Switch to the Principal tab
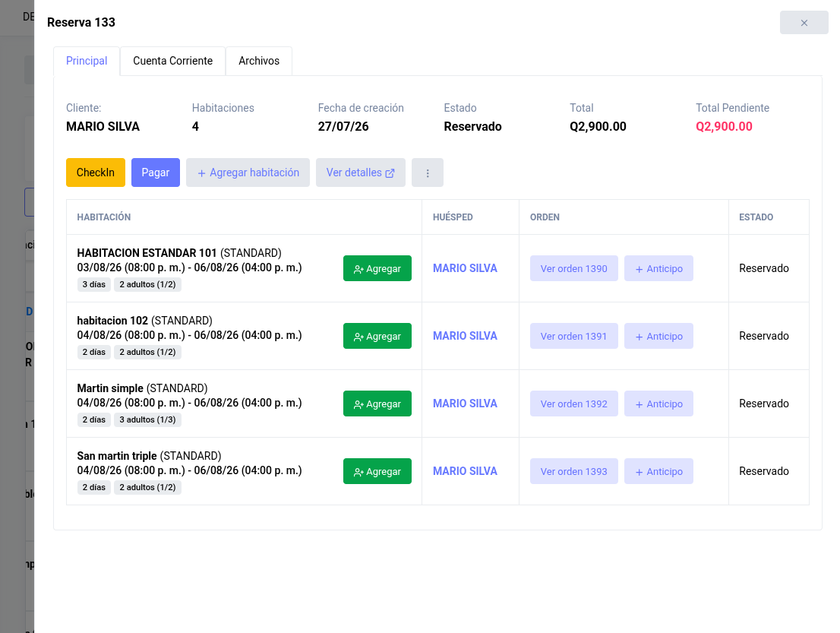The width and height of the screenshot is (840, 633). [87, 61]
